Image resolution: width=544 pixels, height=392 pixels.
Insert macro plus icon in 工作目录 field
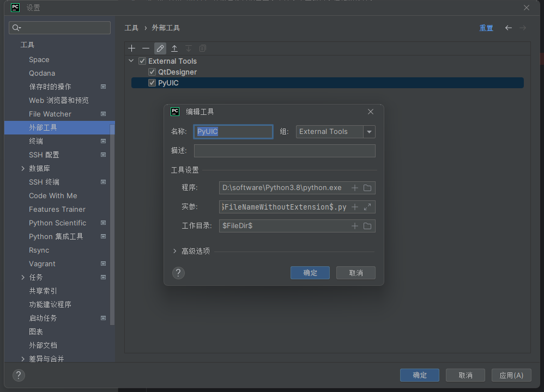tap(354, 226)
